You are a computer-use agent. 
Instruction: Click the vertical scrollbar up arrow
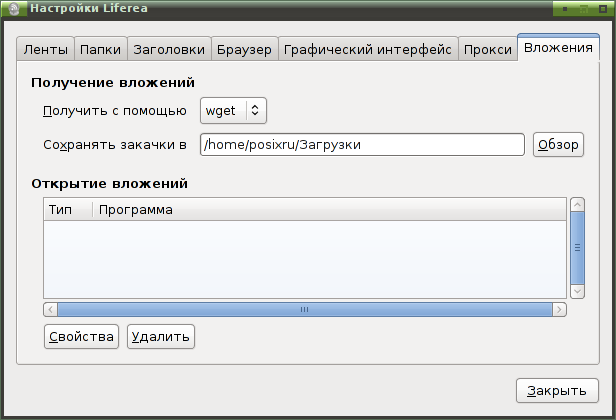coord(578,205)
